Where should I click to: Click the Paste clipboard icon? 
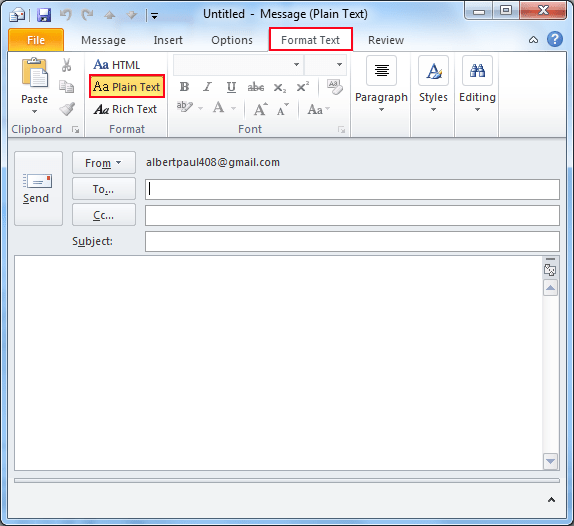click(x=35, y=72)
